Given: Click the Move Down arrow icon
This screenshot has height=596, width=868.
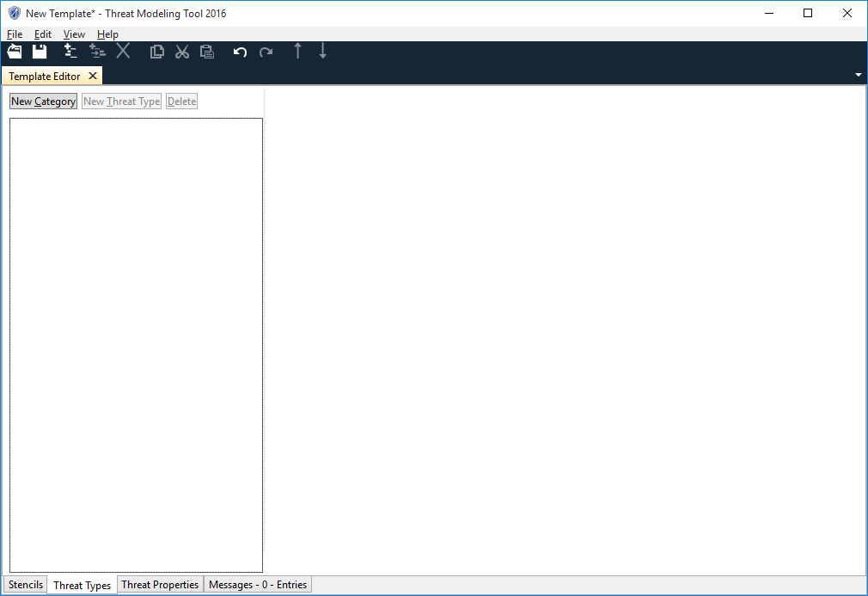Looking at the screenshot, I should point(323,52).
